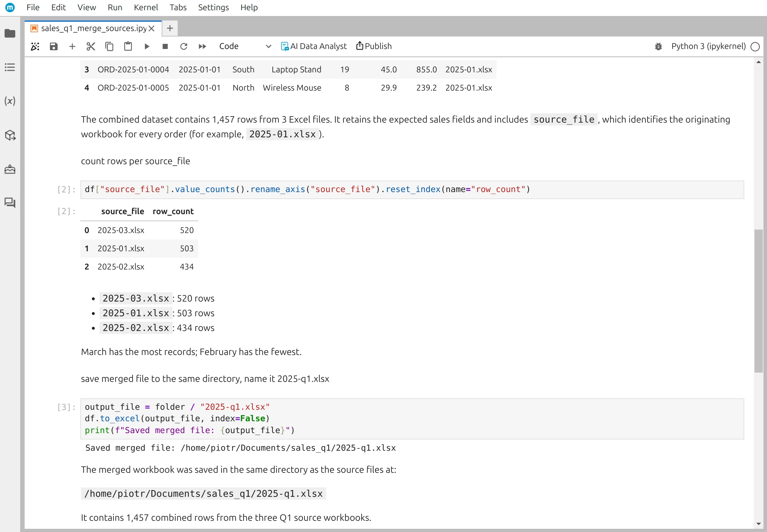Insert a new cell with the plus icon
The image size is (767, 532).
[72, 46]
